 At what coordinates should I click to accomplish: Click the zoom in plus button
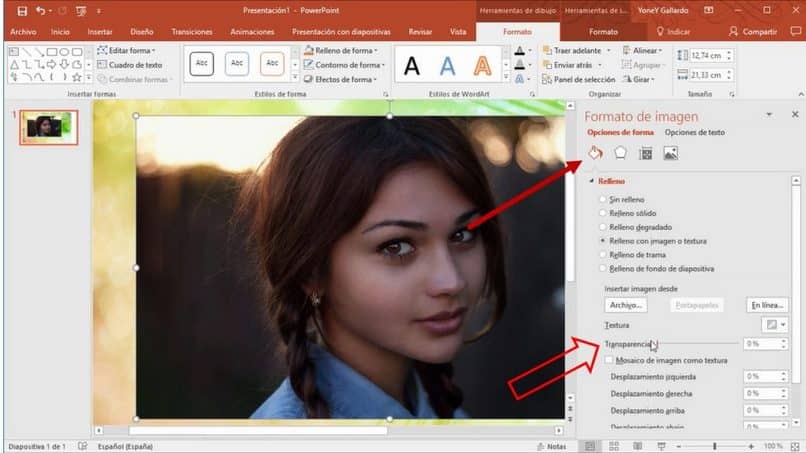(751, 446)
